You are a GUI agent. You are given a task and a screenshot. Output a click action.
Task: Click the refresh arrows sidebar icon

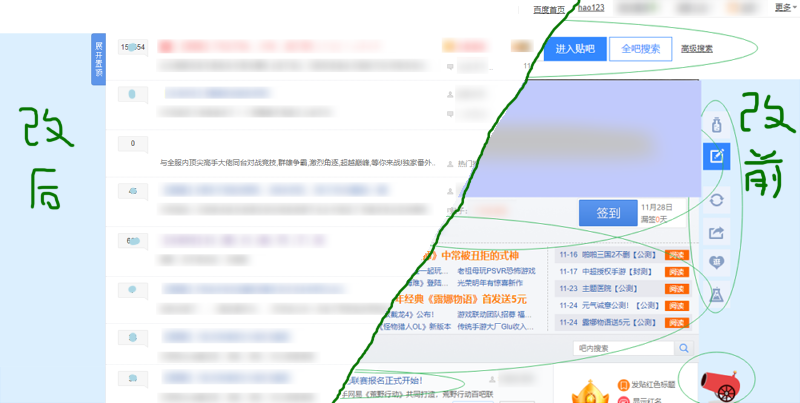pos(716,200)
